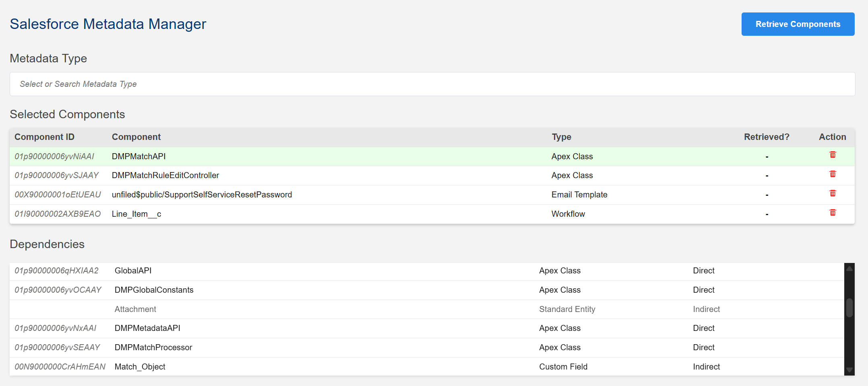Click Indirect label in Match_Object row
The width and height of the screenshot is (868, 386).
(706, 367)
